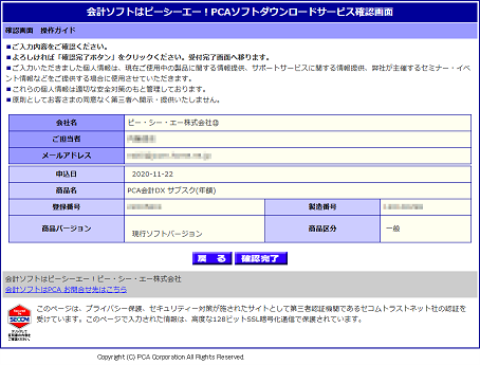Click the 商品名 row label
This screenshot has width=480, height=365.
[66, 190]
